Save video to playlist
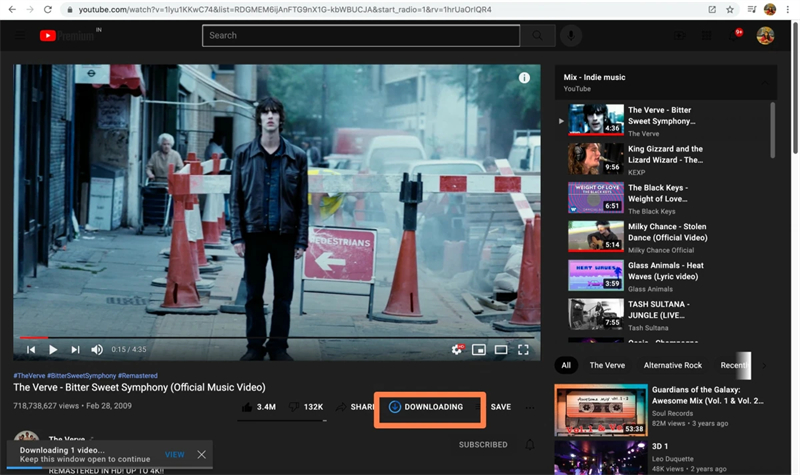800x475 pixels. coord(501,407)
